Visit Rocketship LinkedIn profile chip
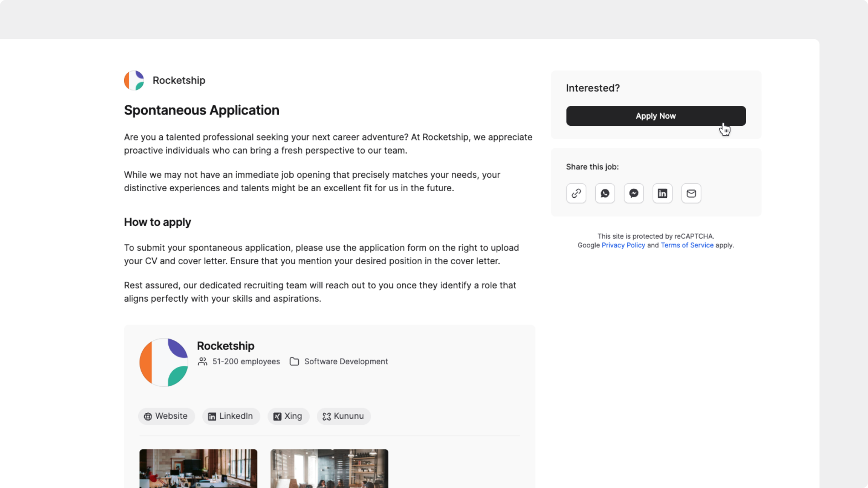This screenshot has width=868, height=488. click(231, 416)
